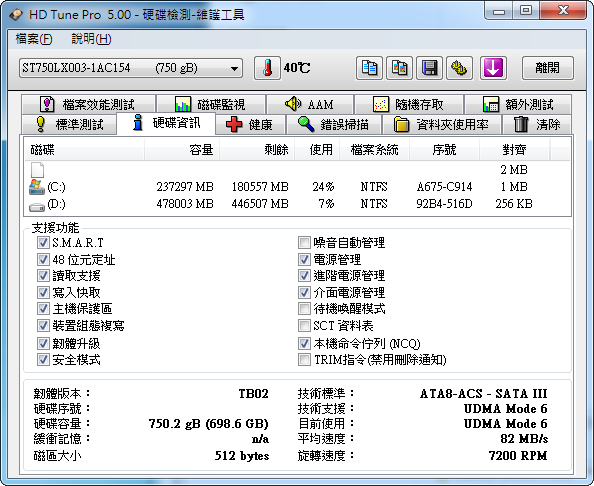594x486 pixels.
Task: Click the TB02 firmware version value
Action: point(253,394)
